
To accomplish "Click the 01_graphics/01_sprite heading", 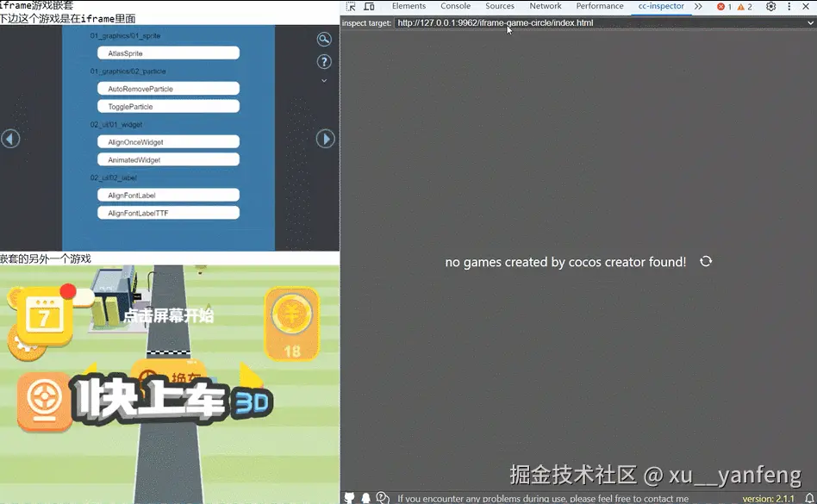I will point(125,36).
